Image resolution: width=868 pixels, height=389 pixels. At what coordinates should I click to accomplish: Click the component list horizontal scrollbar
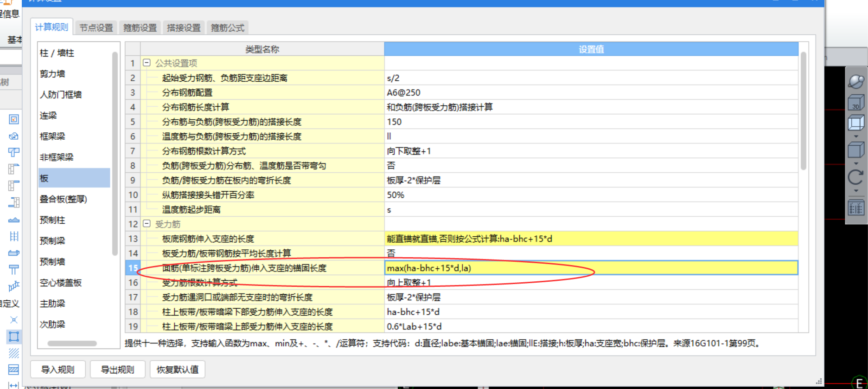(72, 344)
